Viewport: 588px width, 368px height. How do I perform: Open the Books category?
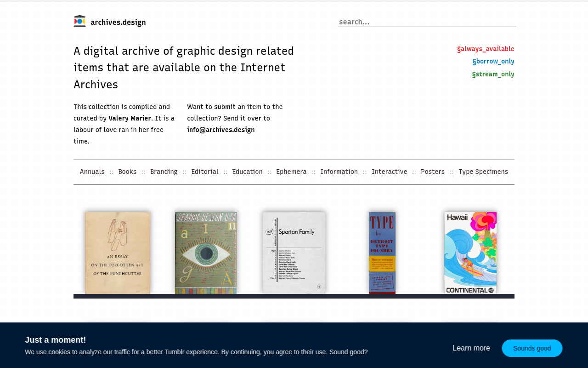tap(127, 172)
